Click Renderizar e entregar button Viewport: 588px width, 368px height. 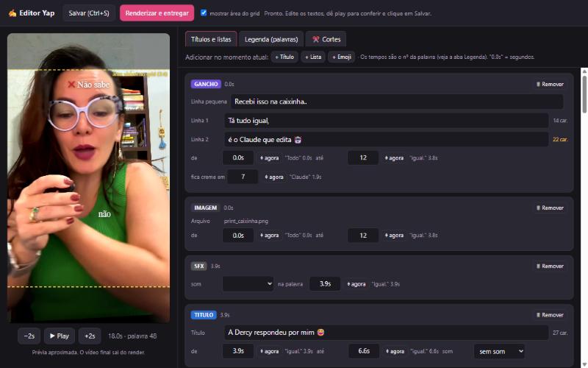(x=157, y=13)
